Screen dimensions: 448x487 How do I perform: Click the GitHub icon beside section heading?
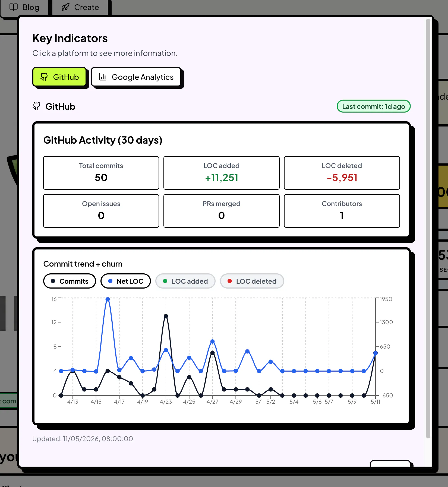click(x=36, y=106)
